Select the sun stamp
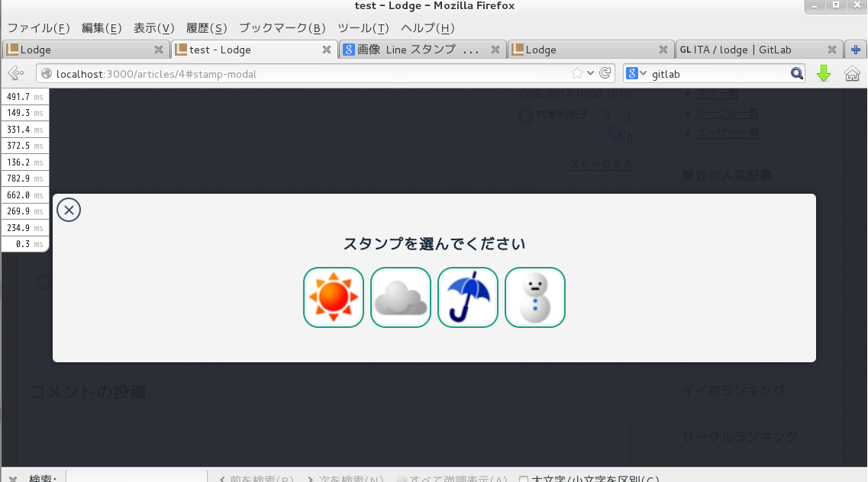The image size is (868, 482). (x=334, y=297)
